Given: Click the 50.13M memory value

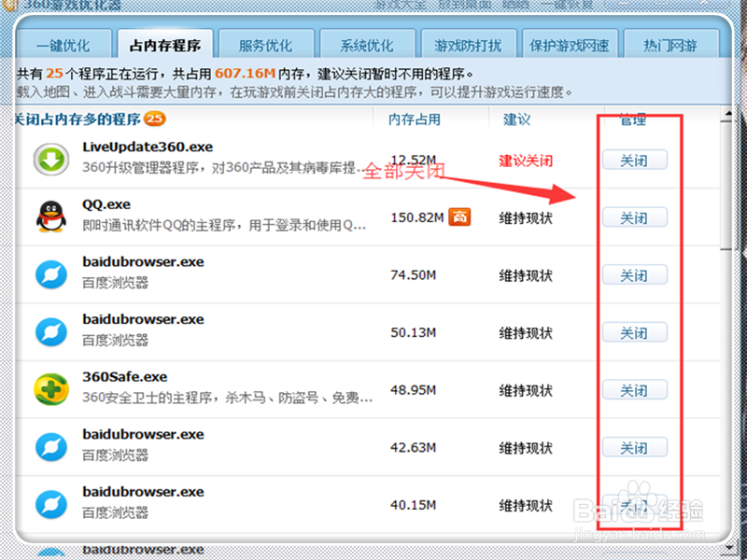Looking at the screenshot, I should coord(413,332).
